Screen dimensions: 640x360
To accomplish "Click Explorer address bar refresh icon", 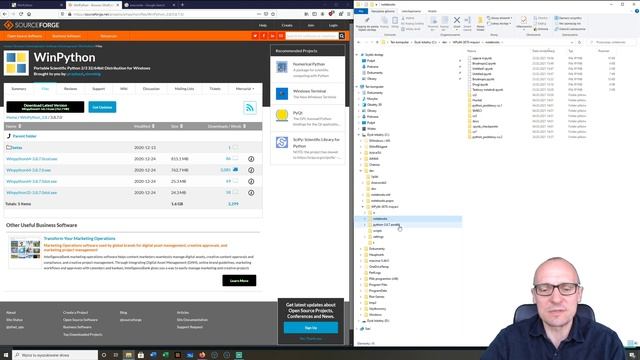I will pyautogui.click(x=579, y=42).
